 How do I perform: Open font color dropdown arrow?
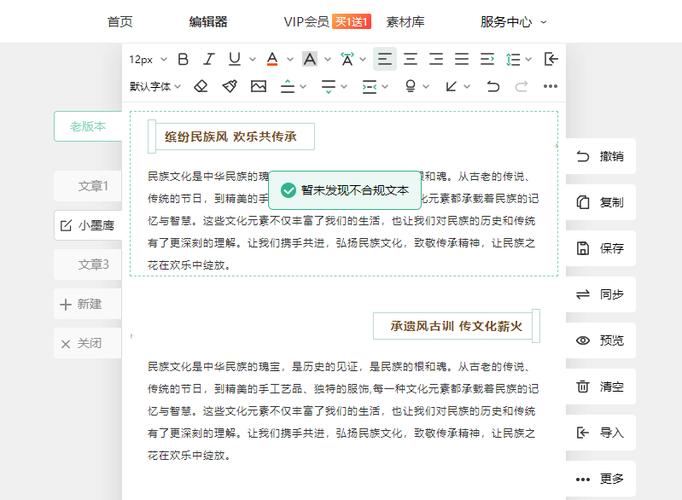click(290, 60)
